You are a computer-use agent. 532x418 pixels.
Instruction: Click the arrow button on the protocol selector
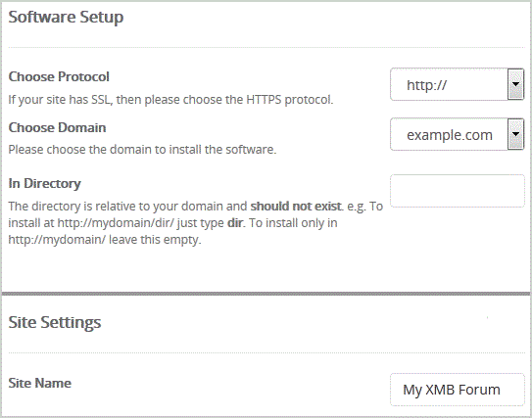pyautogui.click(x=515, y=84)
